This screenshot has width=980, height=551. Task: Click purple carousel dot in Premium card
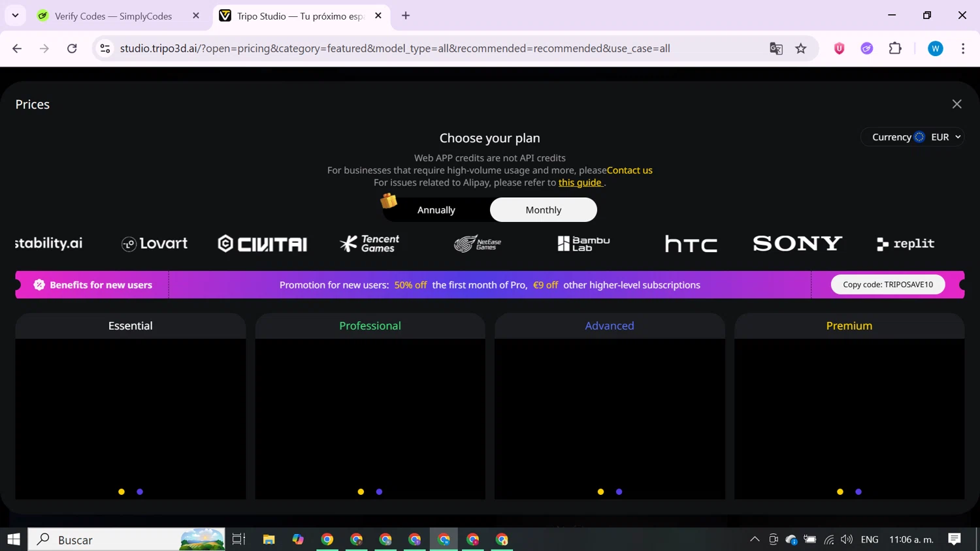click(858, 492)
